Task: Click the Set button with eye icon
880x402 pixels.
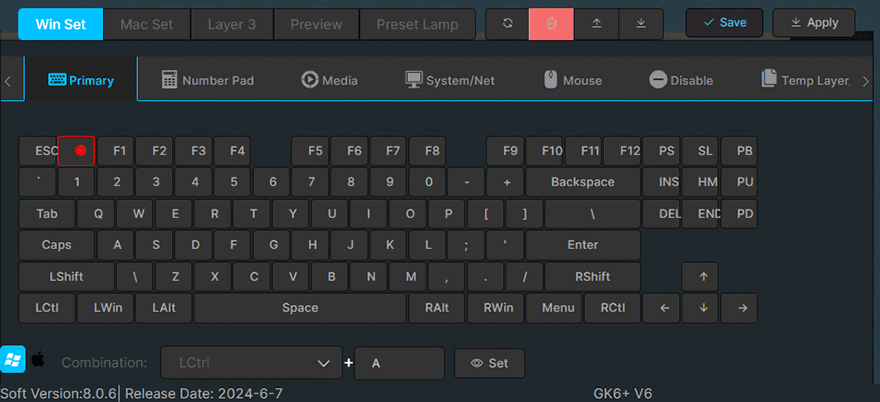Action: [x=489, y=363]
